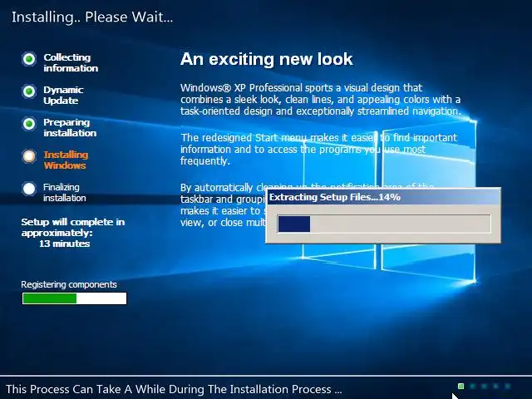Viewport: 532px width, 399px height.
Task: Click the bright green bottom-right activity square
Action: pos(461,386)
